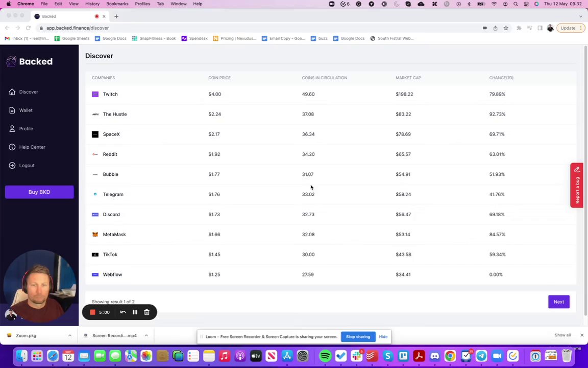Open the Discover page in sidebar
Image resolution: width=588 pixels, height=368 pixels.
click(23, 92)
